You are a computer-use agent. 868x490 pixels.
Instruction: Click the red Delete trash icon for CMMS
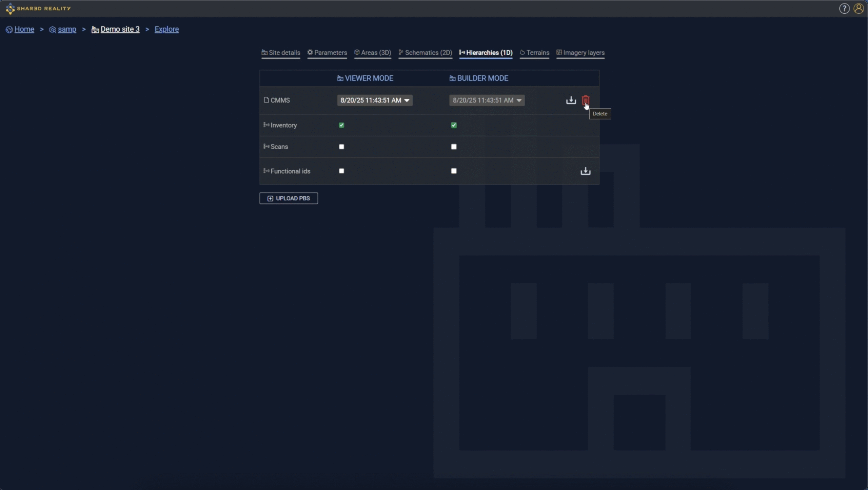click(x=585, y=100)
